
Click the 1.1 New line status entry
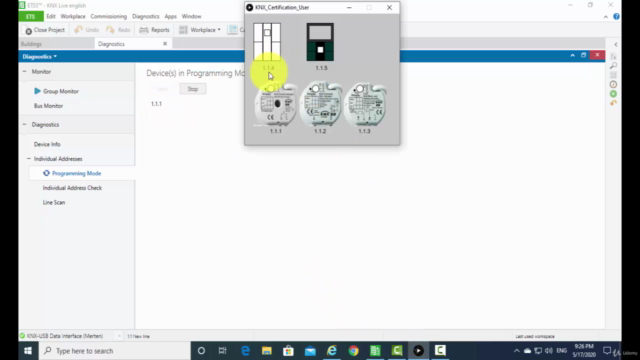(x=138, y=336)
